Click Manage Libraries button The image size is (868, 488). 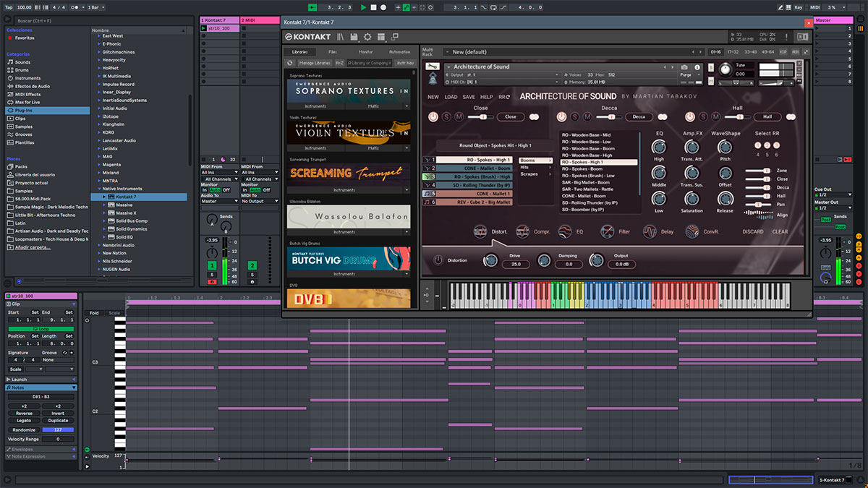point(315,63)
